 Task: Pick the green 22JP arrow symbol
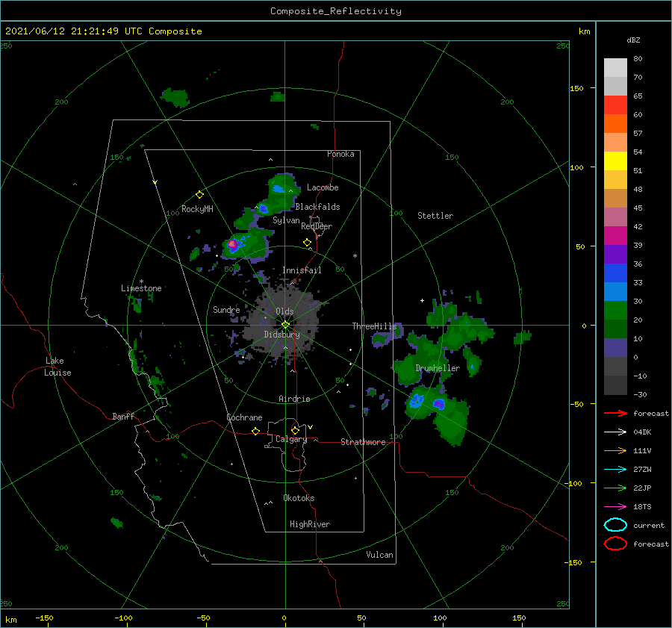click(615, 488)
